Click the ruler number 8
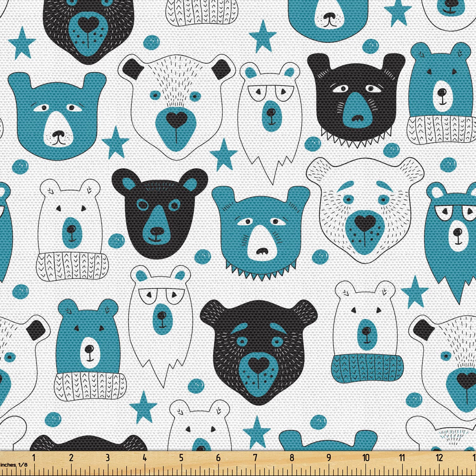 click(x=292, y=458)
